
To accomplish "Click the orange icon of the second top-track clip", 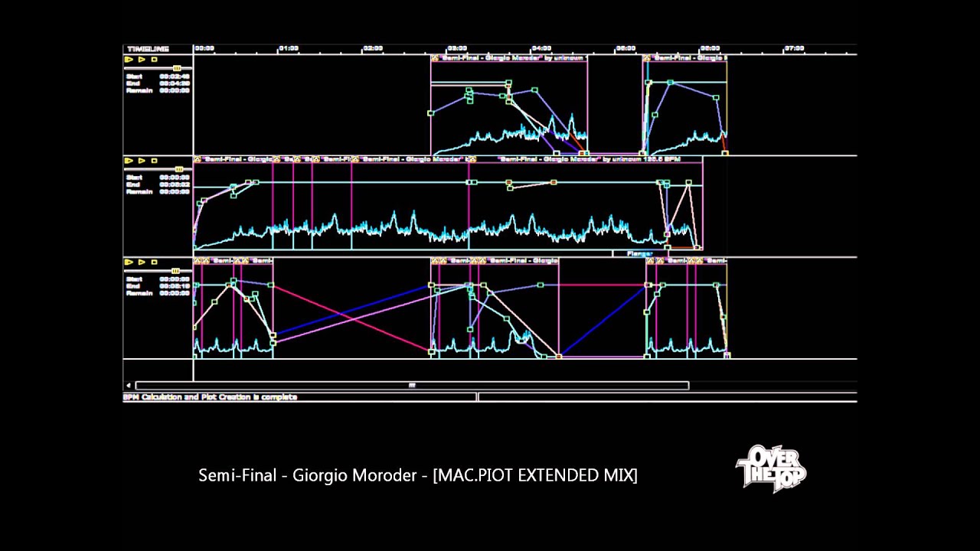I will point(647,58).
